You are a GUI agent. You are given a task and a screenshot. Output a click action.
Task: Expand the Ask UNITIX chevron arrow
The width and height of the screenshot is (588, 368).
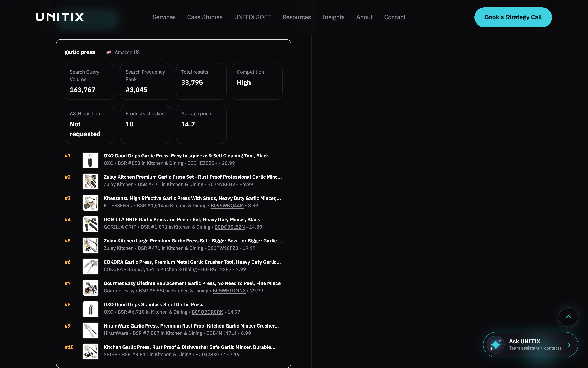(x=569, y=345)
